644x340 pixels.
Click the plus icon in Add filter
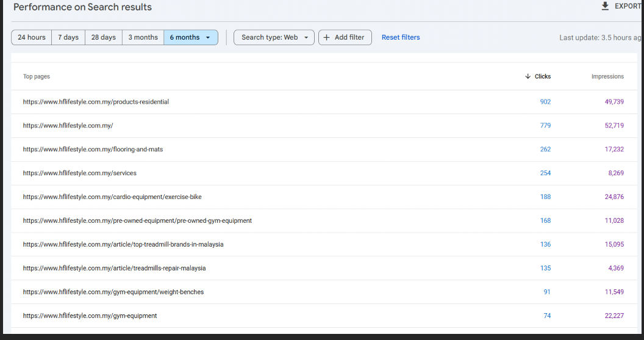(x=326, y=37)
